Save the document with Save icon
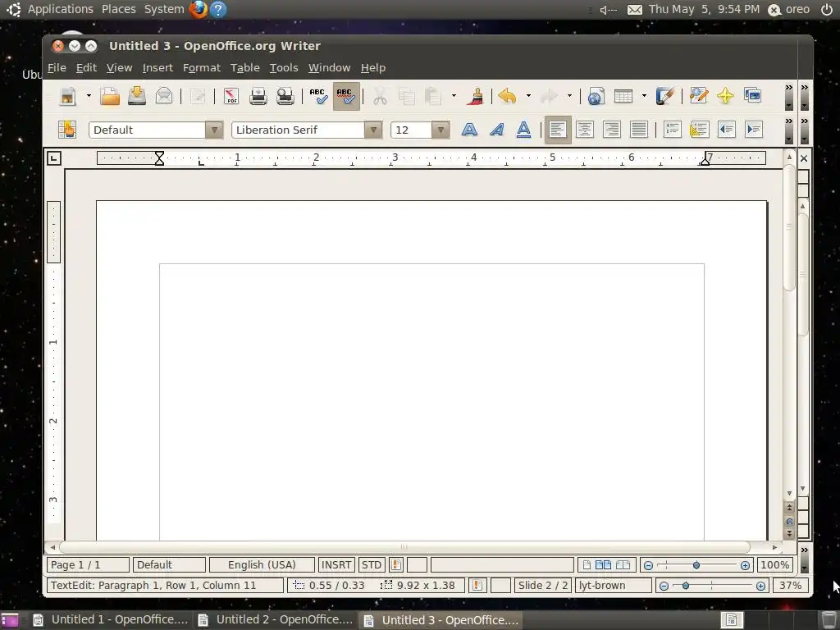 point(137,97)
